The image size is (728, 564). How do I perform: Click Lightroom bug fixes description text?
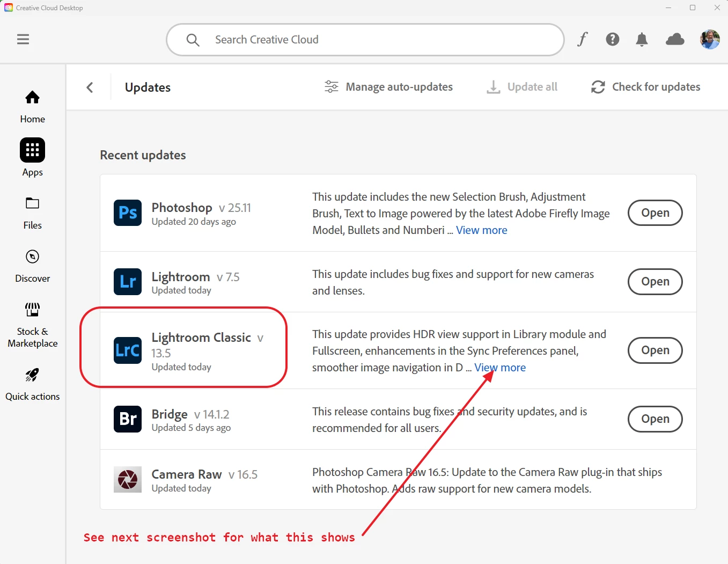pyautogui.click(x=453, y=282)
